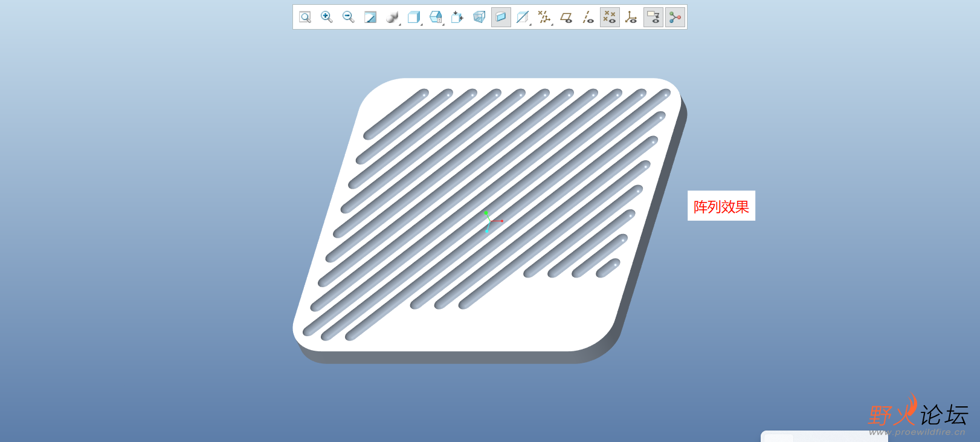Toggle datum point display eye icon
980x442 pixels.
pos(610,17)
